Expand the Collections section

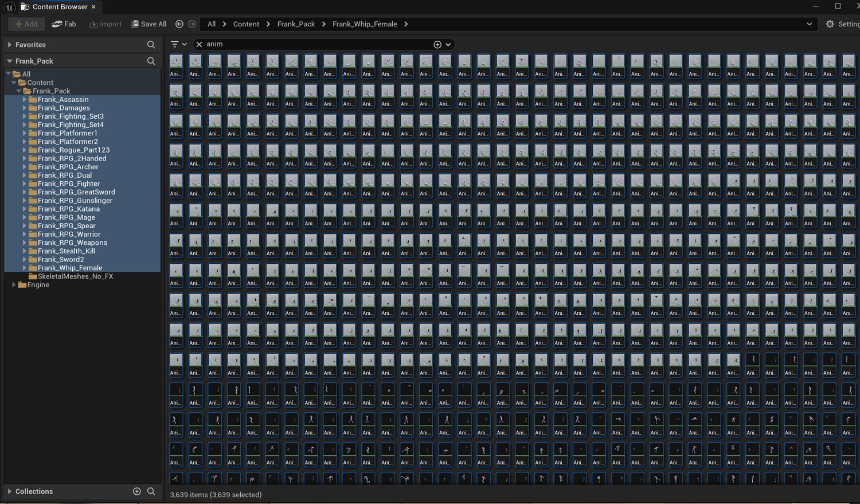(10, 491)
